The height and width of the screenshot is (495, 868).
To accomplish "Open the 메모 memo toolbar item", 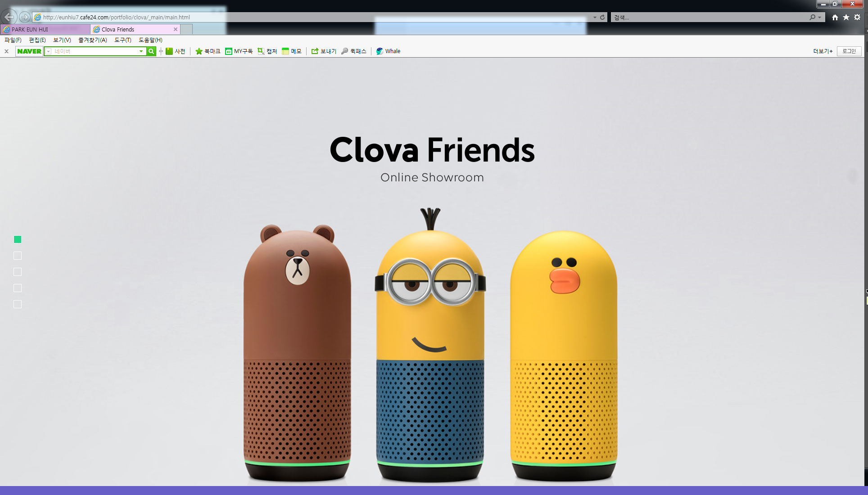I will pyautogui.click(x=292, y=51).
